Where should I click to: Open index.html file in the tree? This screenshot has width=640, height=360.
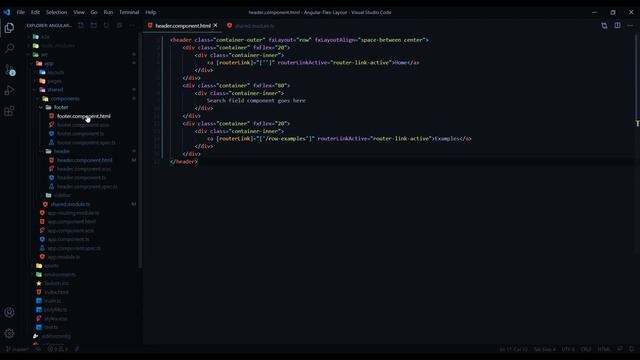[x=56, y=292]
